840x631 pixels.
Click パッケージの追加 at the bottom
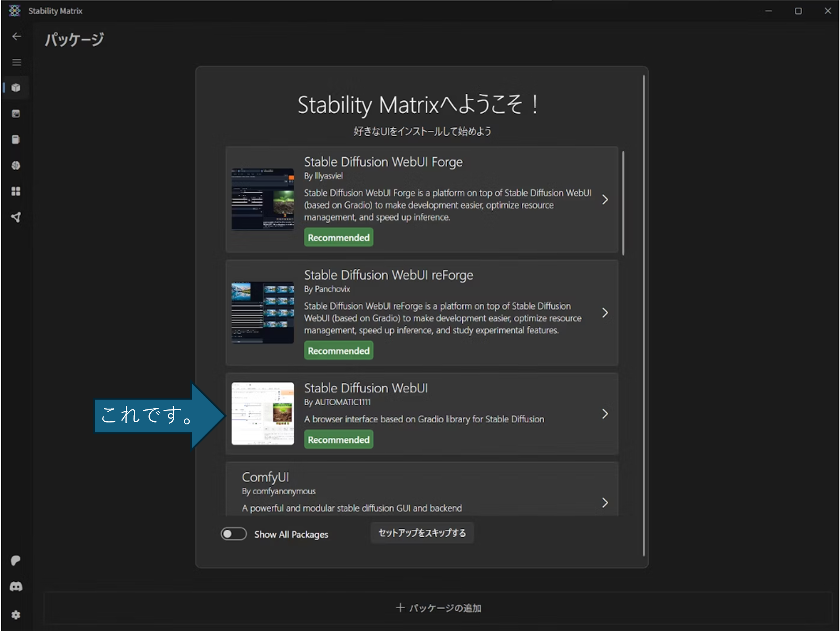[438, 608]
